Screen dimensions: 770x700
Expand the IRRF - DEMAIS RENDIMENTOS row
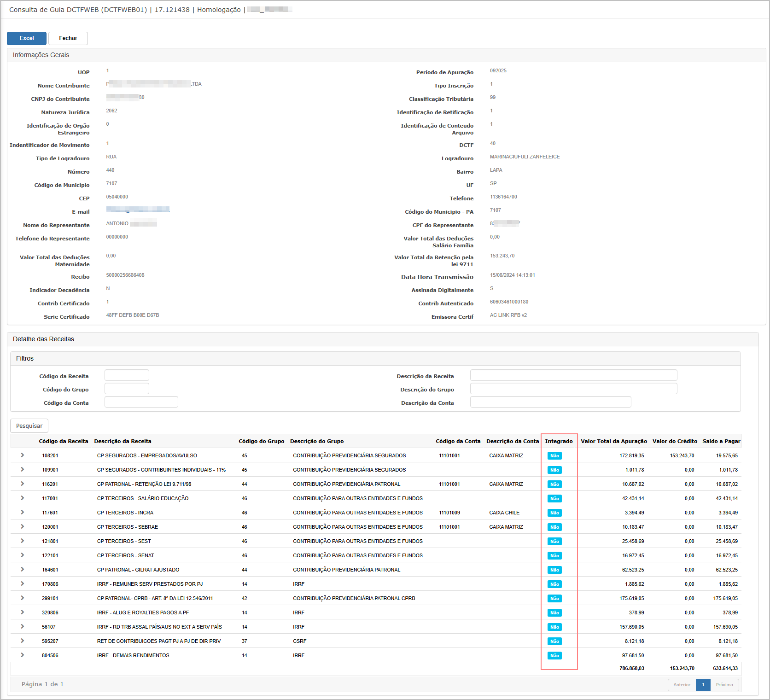(22, 655)
